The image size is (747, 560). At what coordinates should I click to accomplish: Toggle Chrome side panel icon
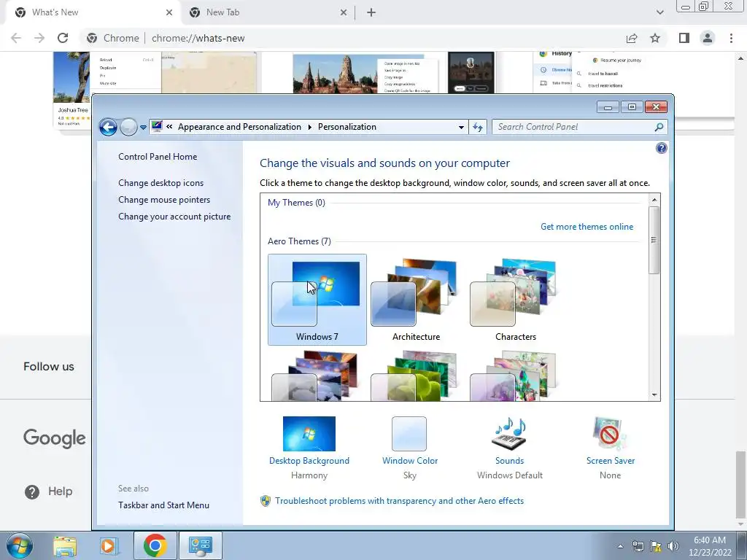click(684, 38)
